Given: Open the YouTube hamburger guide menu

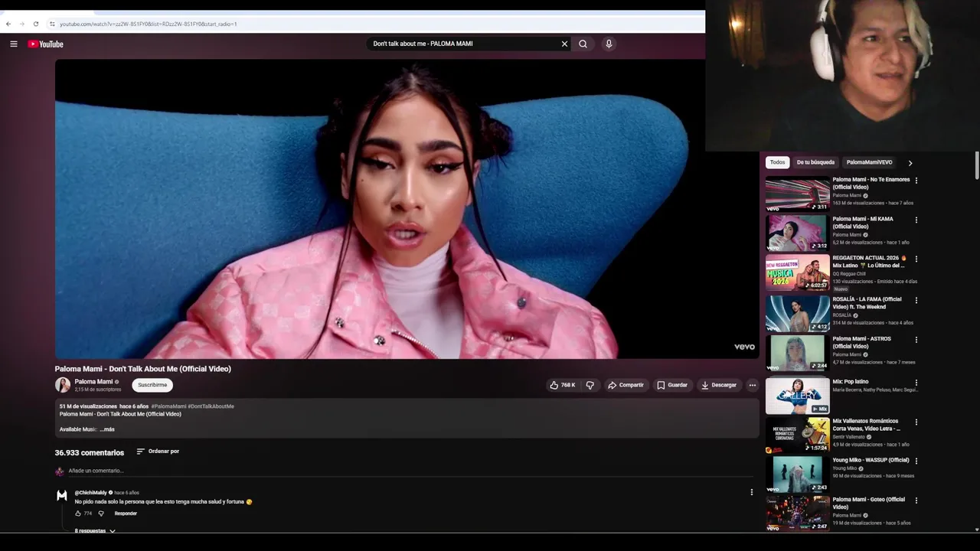Looking at the screenshot, I should pyautogui.click(x=14, y=44).
